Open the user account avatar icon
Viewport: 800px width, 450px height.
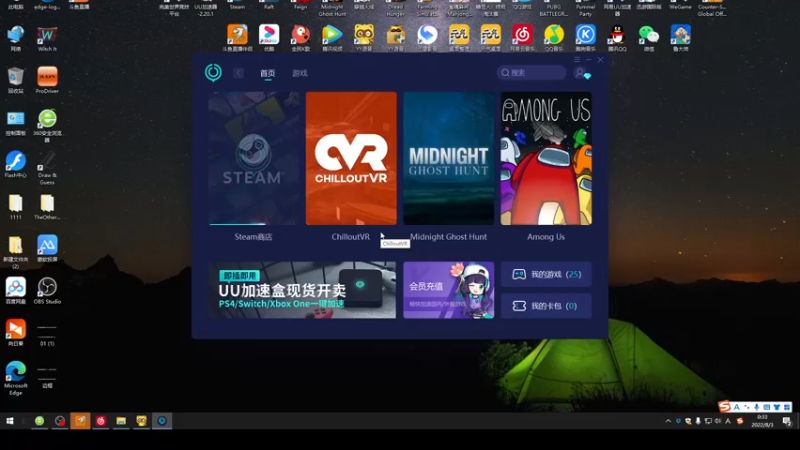581,73
